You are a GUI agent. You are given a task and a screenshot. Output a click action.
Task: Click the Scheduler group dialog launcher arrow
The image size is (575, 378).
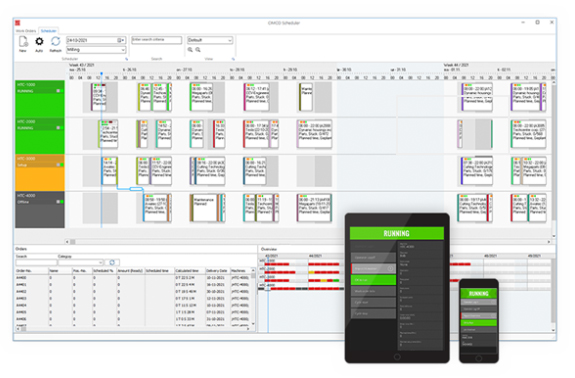[x=127, y=59]
